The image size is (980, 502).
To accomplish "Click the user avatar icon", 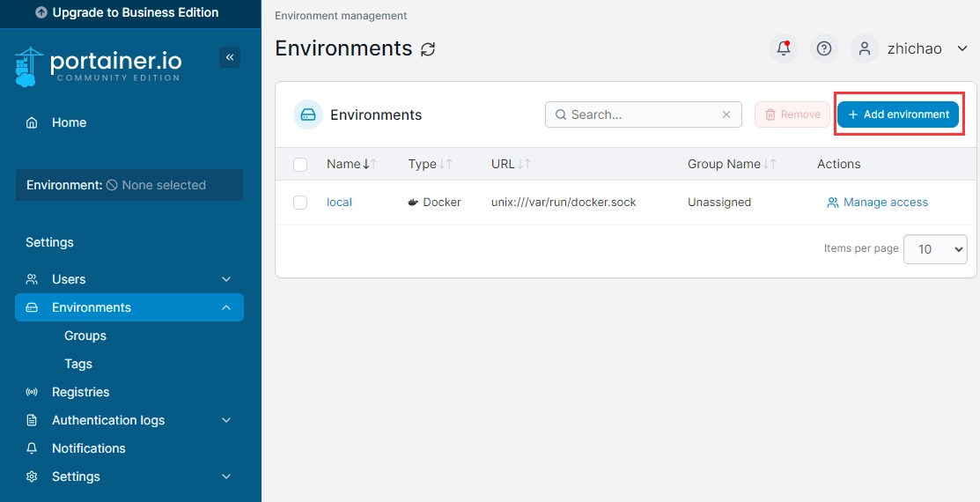I will pyautogui.click(x=865, y=48).
